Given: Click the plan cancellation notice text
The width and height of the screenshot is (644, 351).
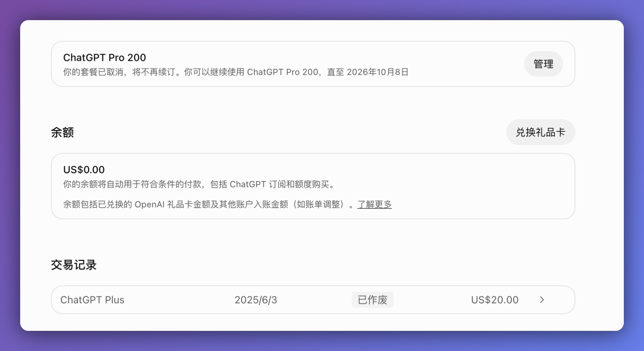Looking at the screenshot, I should click(x=236, y=72).
